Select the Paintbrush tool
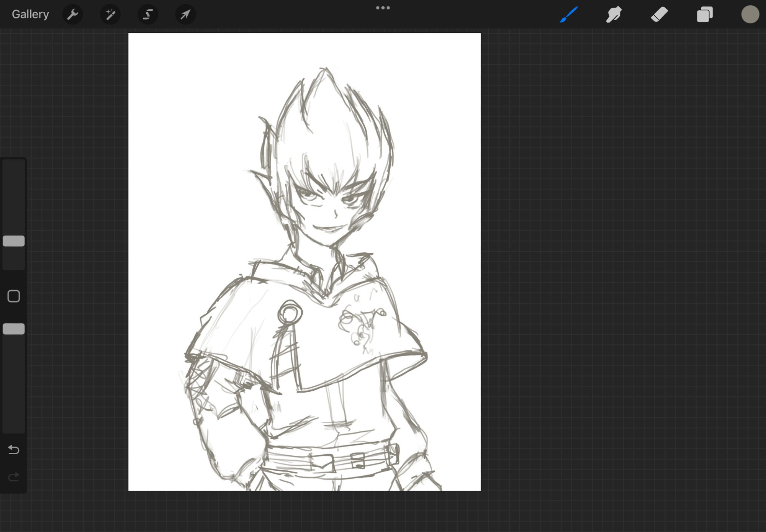The height and width of the screenshot is (532, 766). (569, 15)
